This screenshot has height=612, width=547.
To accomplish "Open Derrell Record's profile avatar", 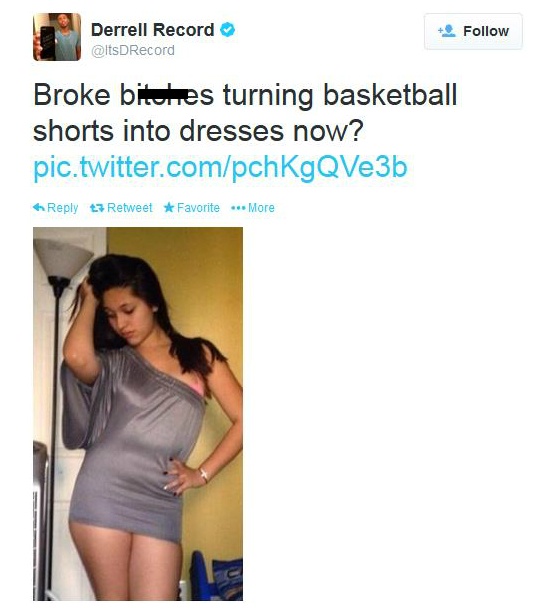I will [x=57, y=37].
